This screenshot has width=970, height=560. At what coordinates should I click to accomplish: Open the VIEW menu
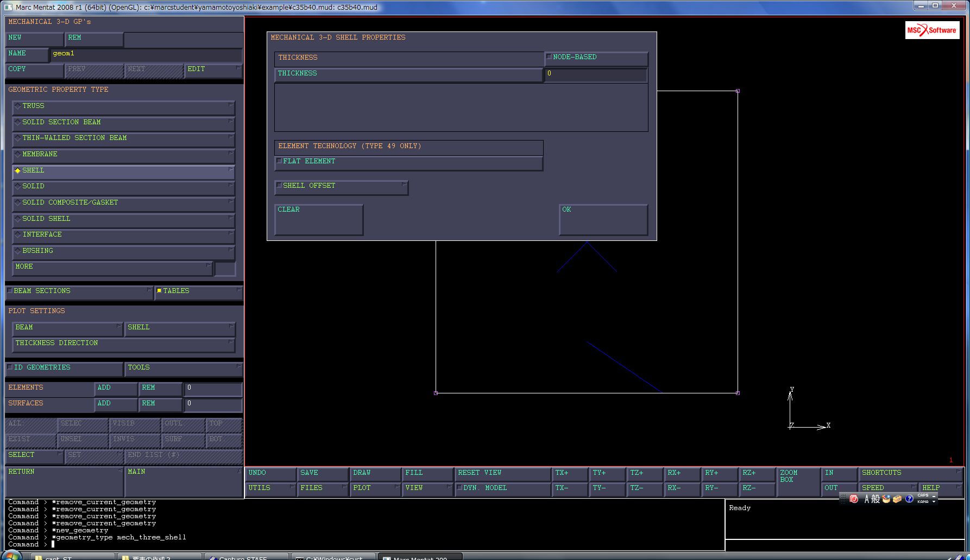[427, 489]
